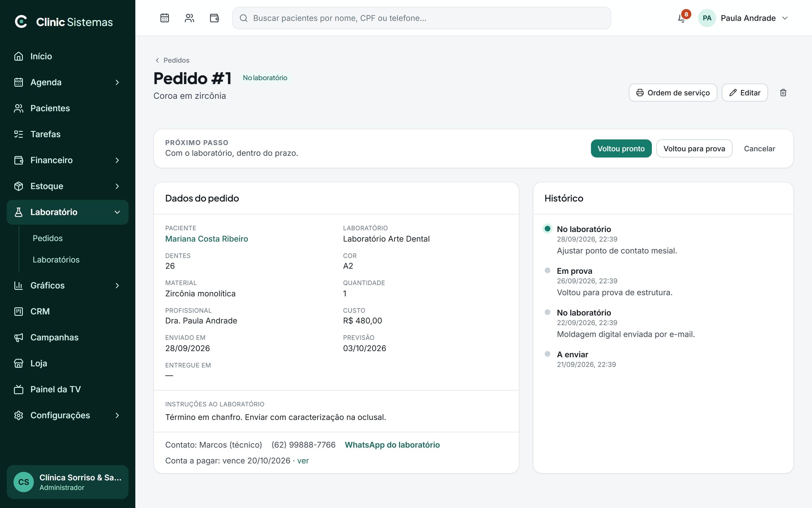Click the Campanhas megaphone icon
The image size is (812, 508).
coord(19,337)
